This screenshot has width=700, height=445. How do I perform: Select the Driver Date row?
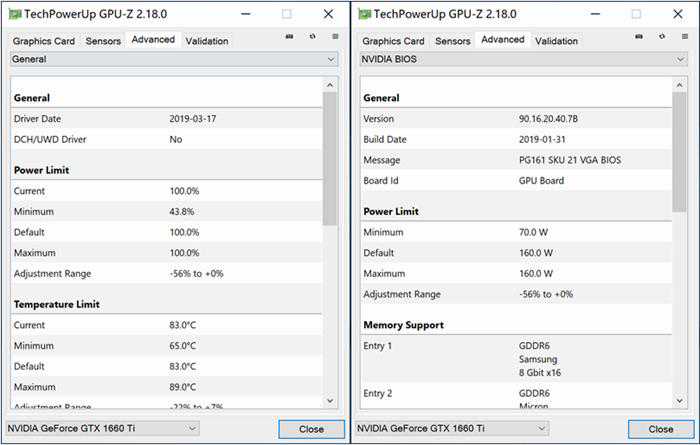[165, 119]
